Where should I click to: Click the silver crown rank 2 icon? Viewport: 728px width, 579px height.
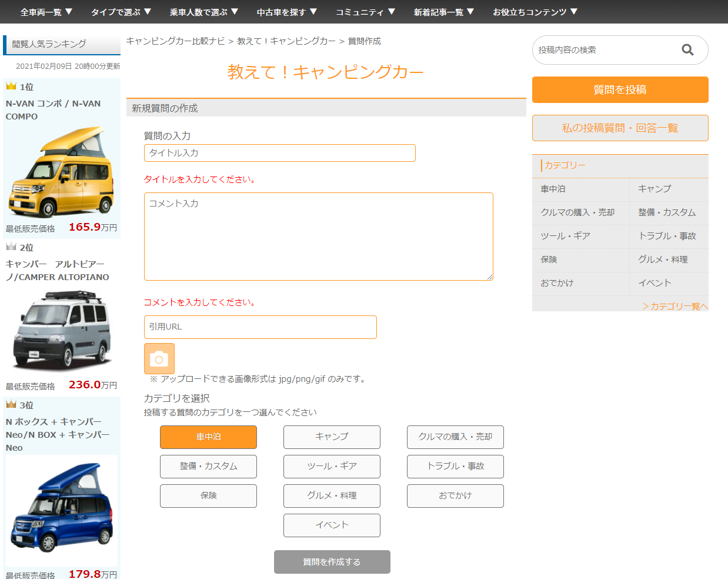pyautogui.click(x=11, y=247)
